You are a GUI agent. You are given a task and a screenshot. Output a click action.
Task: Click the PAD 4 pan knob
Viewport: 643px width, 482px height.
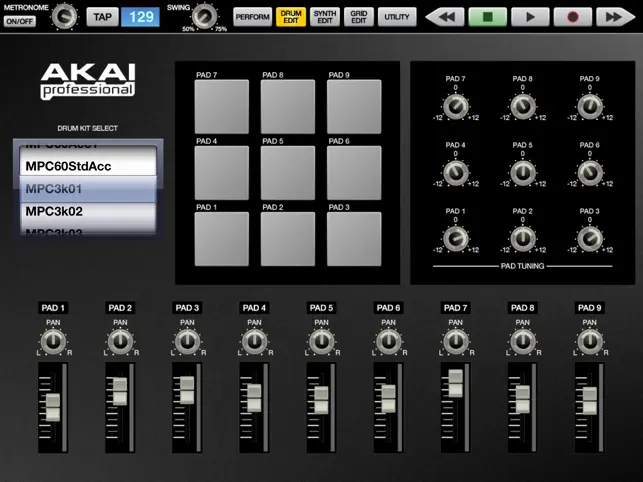pyautogui.click(x=254, y=342)
